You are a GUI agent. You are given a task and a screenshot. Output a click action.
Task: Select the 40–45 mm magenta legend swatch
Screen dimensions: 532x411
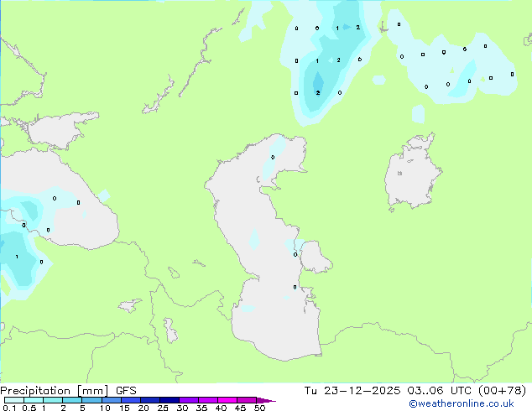pos(227,400)
